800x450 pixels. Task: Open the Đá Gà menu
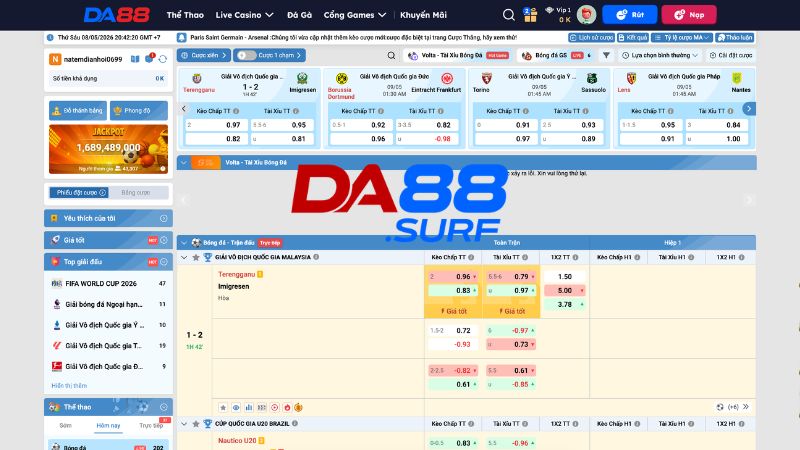point(299,15)
